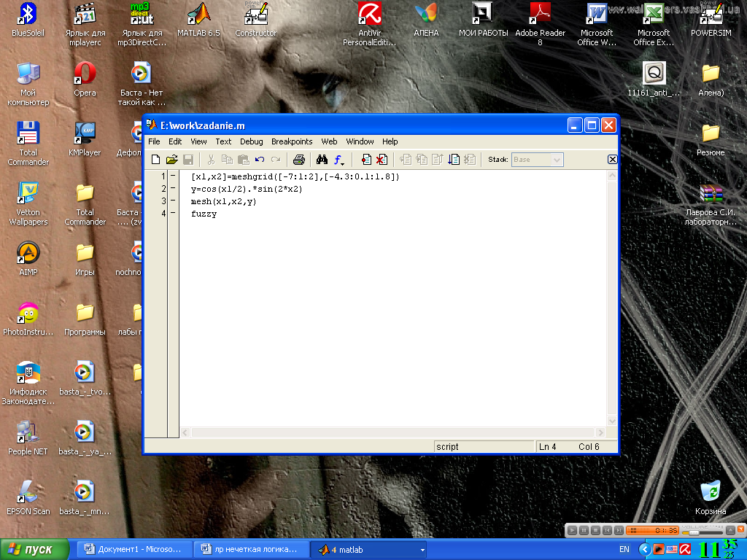Click the Open file folder icon

click(172, 160)
